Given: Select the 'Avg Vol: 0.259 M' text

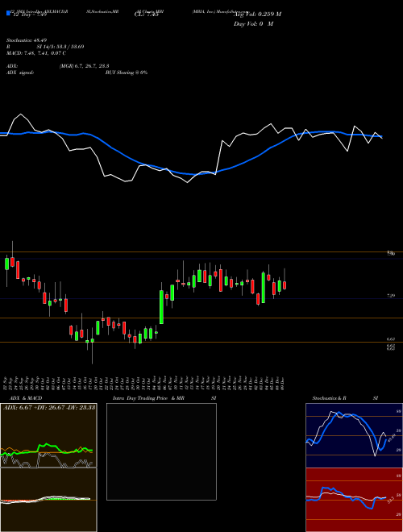Looking at the screenshot, I should (257, 14).
